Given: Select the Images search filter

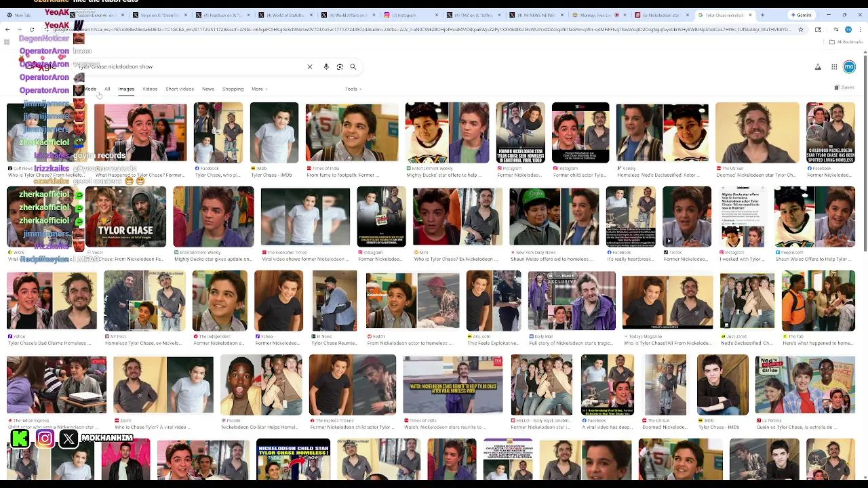Looking at the screenshot, I should click(x=126, y=89).
